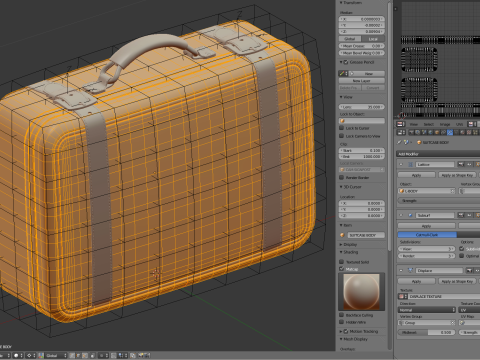Toggle Subsurf modifier viewport visibility
The image size is (480, 360).
469,215
